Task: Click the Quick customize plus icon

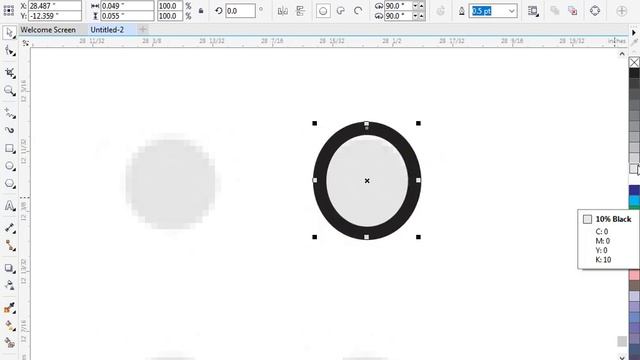Action: click(622, 11)
